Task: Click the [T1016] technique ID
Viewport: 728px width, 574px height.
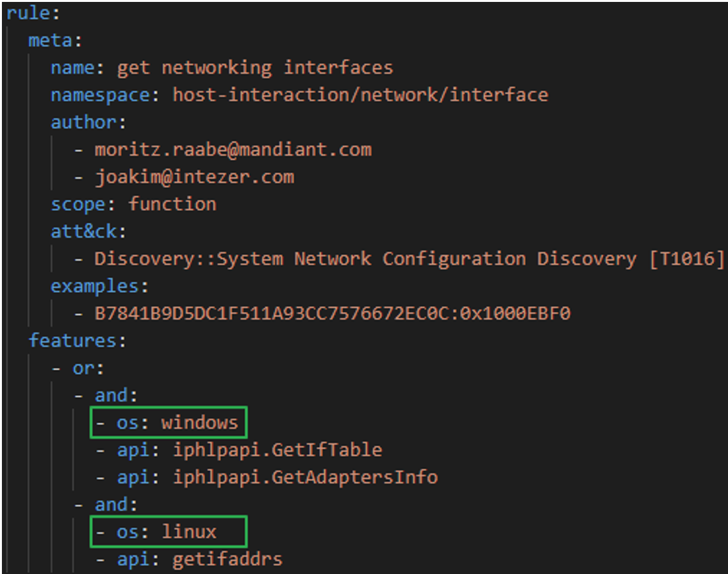Action: tap(686, 259)
